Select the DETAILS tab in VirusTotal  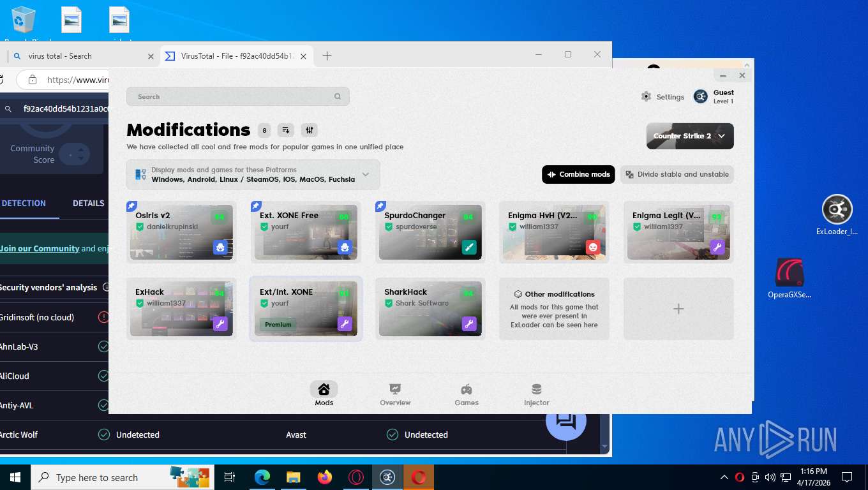click(89, 204)
